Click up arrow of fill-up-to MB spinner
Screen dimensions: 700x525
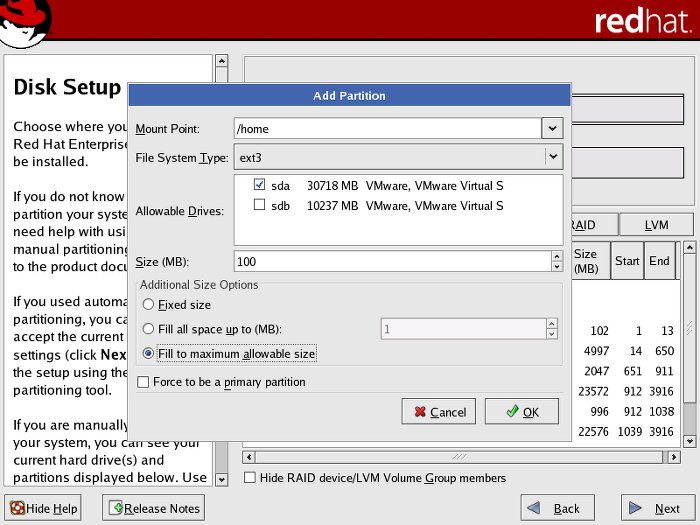point(552,324)
